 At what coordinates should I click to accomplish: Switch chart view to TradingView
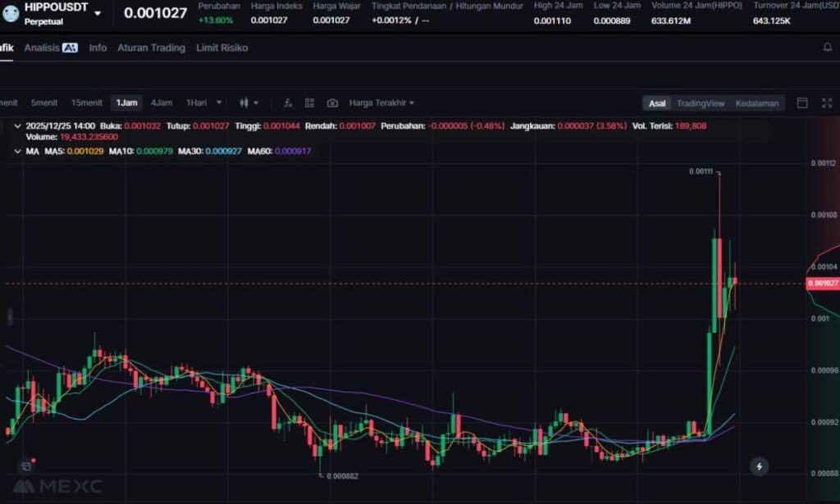click(x=700, y=103)
